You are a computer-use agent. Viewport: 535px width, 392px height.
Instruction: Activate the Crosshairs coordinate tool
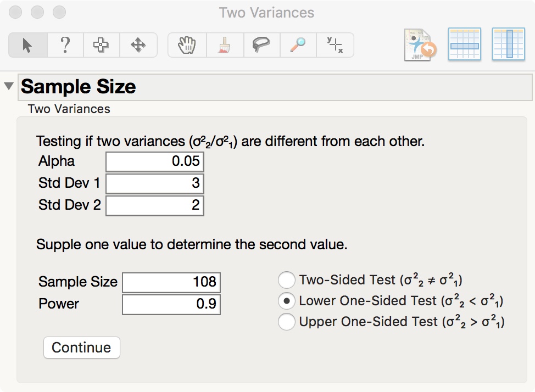(335, 45)
